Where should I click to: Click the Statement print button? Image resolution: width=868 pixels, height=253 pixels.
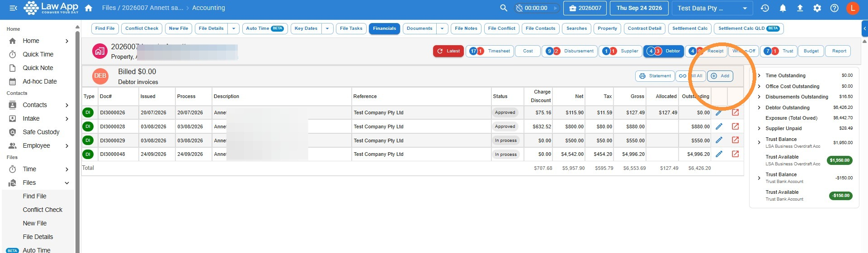point(655,76)
